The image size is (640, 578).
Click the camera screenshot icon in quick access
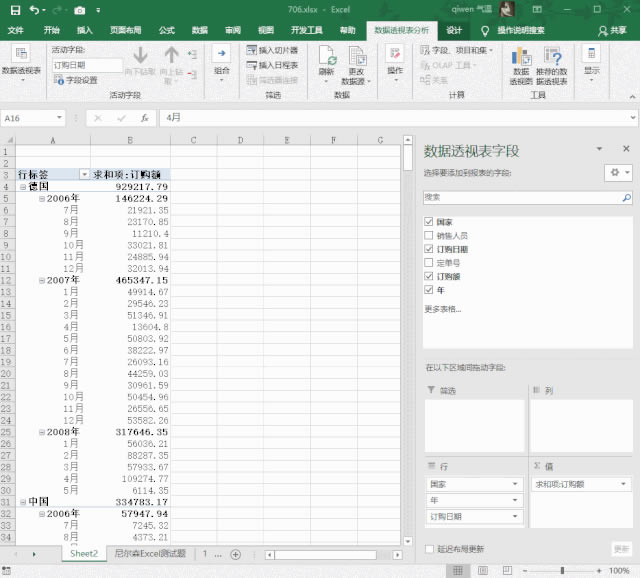coord(80,11)
